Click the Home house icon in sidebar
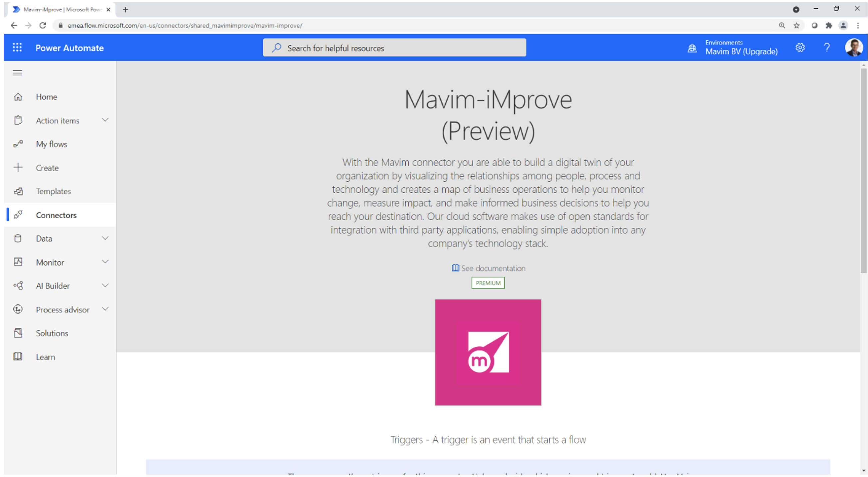Screen dimensions: 868x477 [18, 97]
